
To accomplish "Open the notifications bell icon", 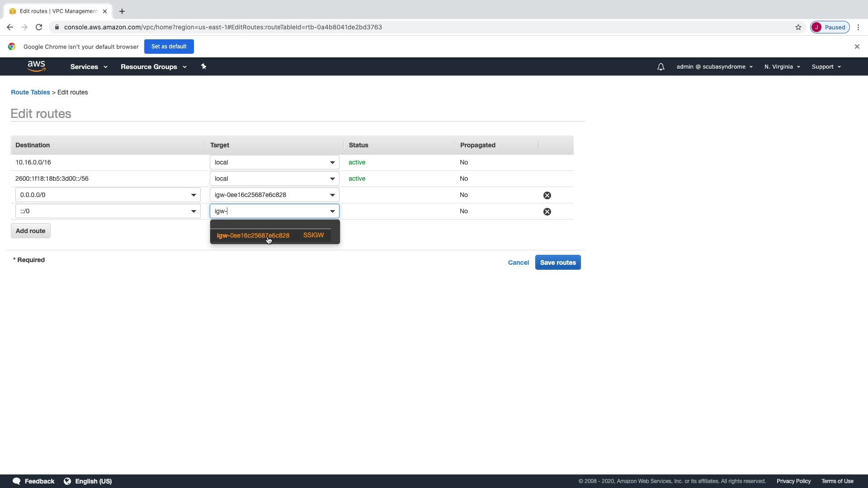I will [x=660, y=67].
